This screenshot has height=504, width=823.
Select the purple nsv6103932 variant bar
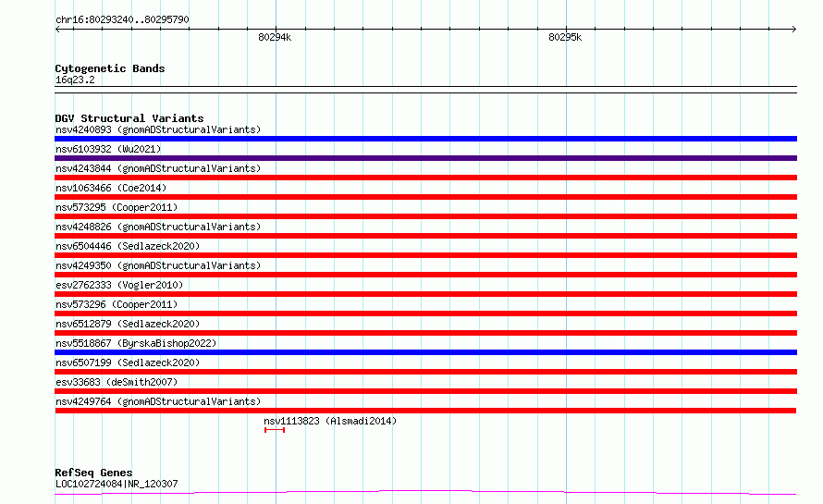pos(425,158)
